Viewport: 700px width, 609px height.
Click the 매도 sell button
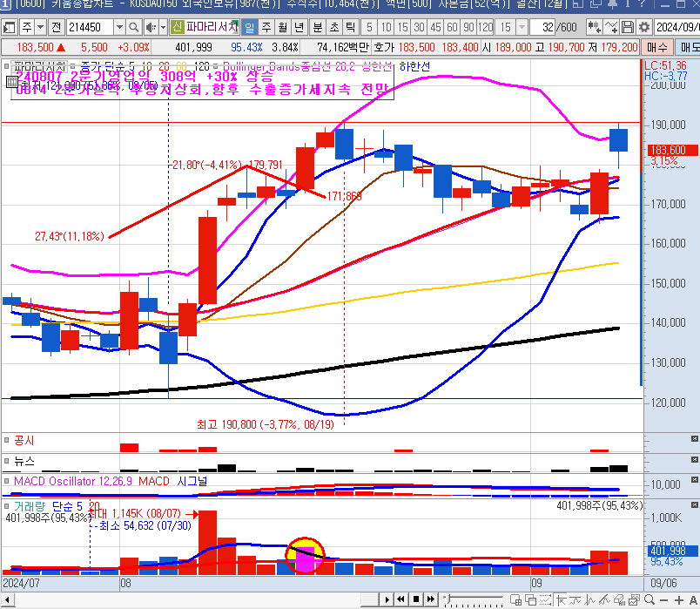pyautogui.click(x=688, y=47)
